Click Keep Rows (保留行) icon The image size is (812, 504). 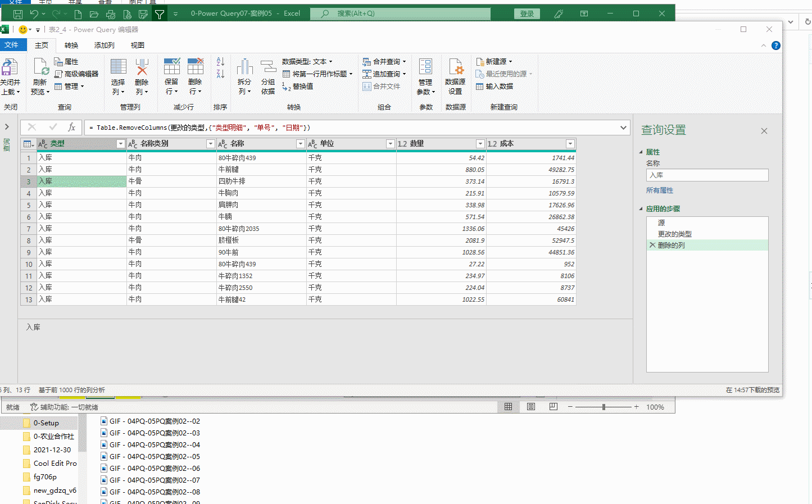click(171, 66)
